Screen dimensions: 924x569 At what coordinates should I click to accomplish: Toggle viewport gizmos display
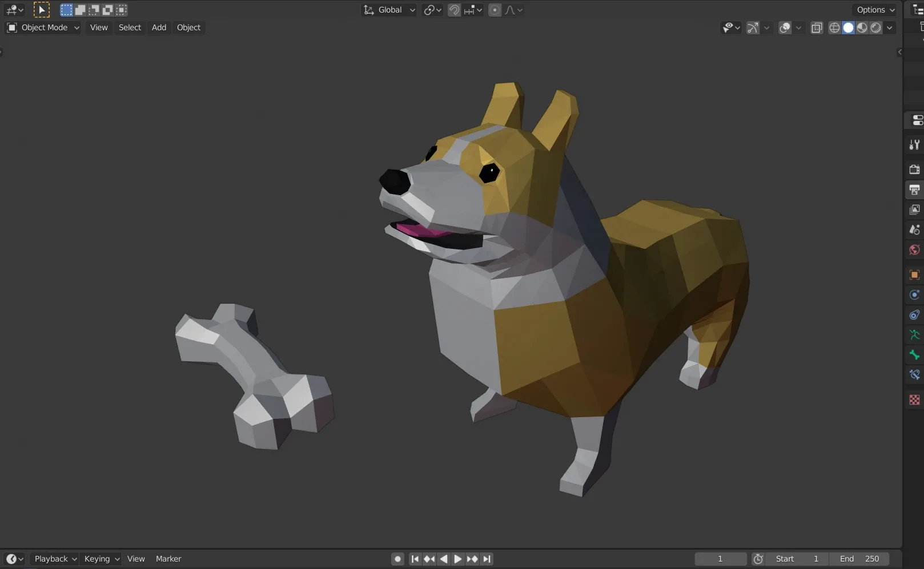click(753, 27)
